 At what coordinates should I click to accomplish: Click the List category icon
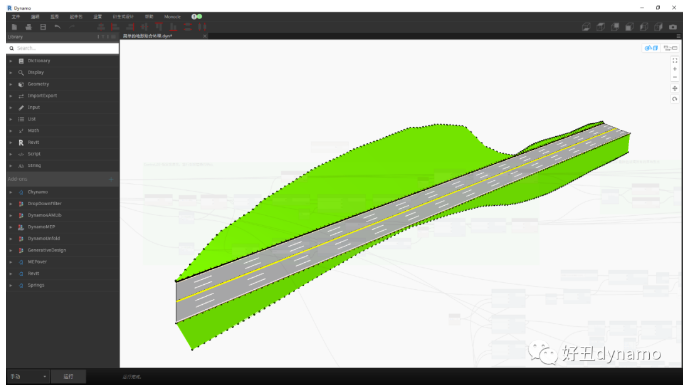(21, 119)
